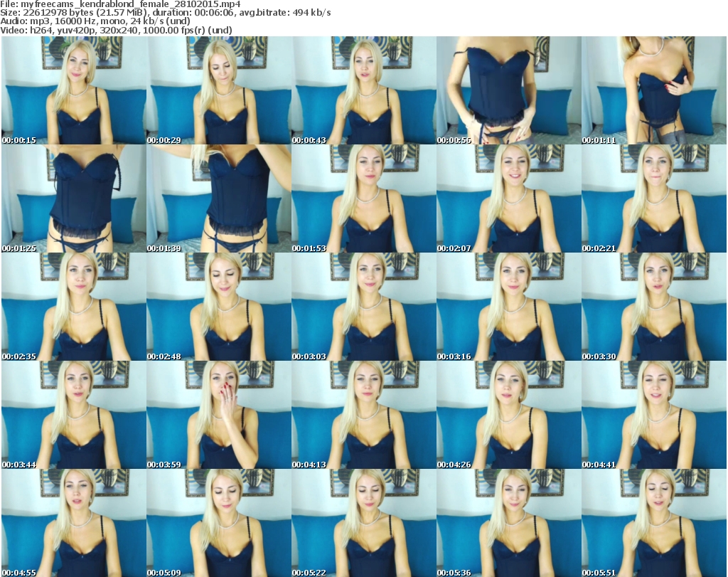Choose the thumbnail stamped 00:02:35
The height and width of the screenshot is (577, 728).
74,307
